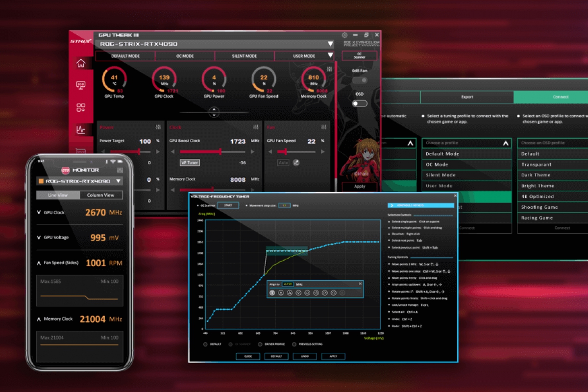This screenshot has height=392, width=588.
Task: Open phone Monitor ROG-STRIX-RTX4090 device dropdown
Action: click(x=79, y=181)
